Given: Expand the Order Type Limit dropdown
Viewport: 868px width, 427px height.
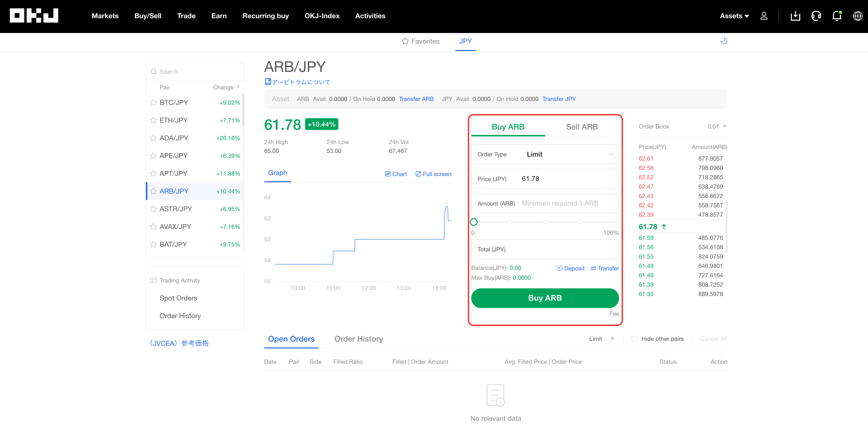Looking at the screenshot, I should pos(545,154).
